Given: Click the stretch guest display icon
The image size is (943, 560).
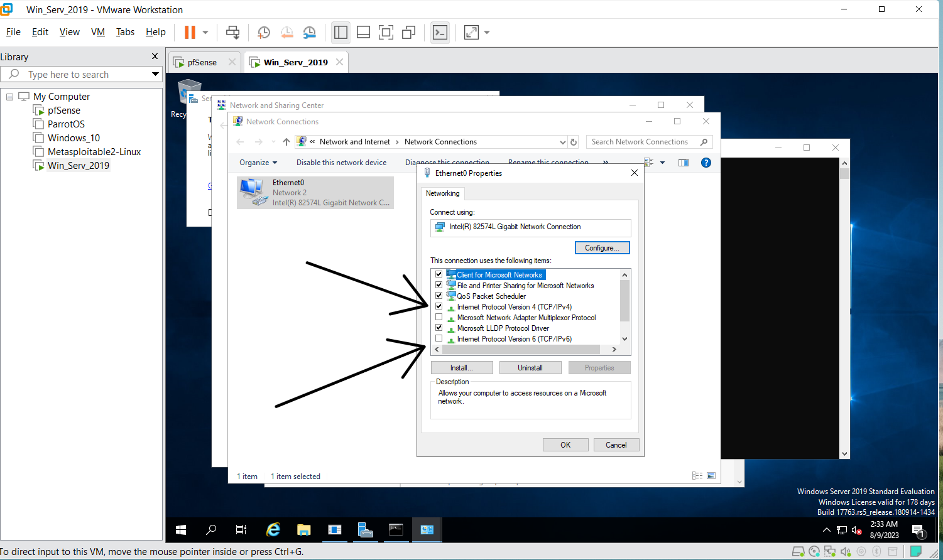Looking at the screenshot, I should [x=471, y=32].
